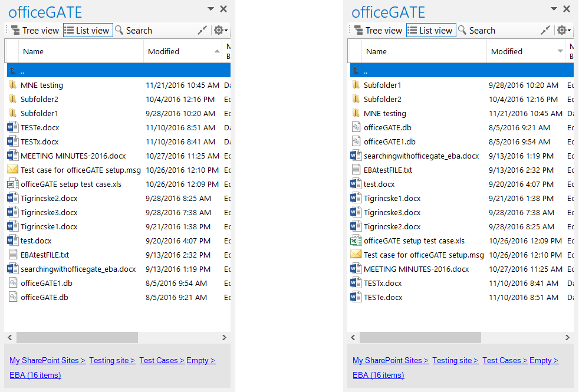Switch to Tree view in the left panel
The height and width of the screenshot is (392, 579).
click(35, 31)
